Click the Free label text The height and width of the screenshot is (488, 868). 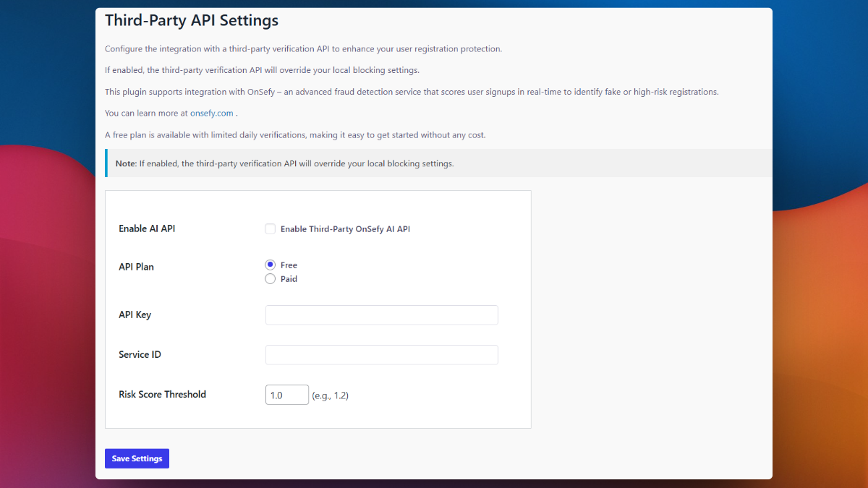pos(289,265)
